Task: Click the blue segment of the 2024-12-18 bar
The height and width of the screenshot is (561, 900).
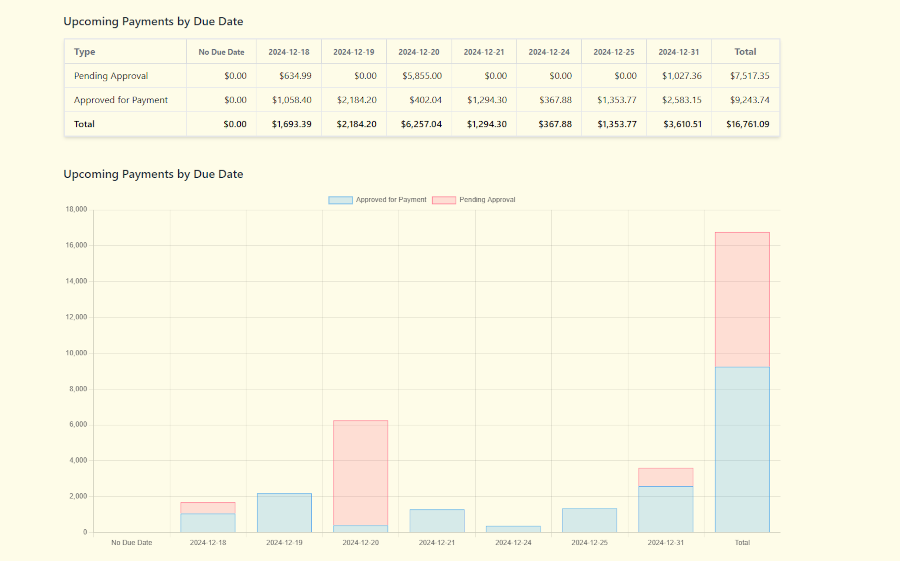Action: (208, 523)
